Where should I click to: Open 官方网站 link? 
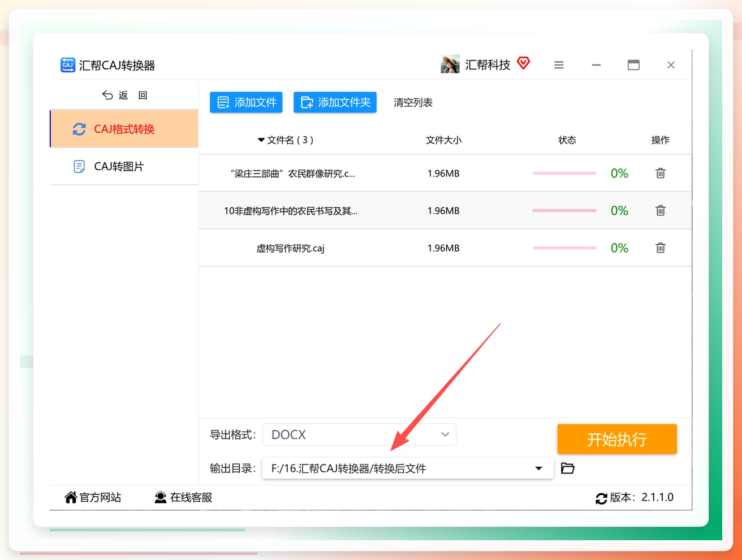point(93,497)
